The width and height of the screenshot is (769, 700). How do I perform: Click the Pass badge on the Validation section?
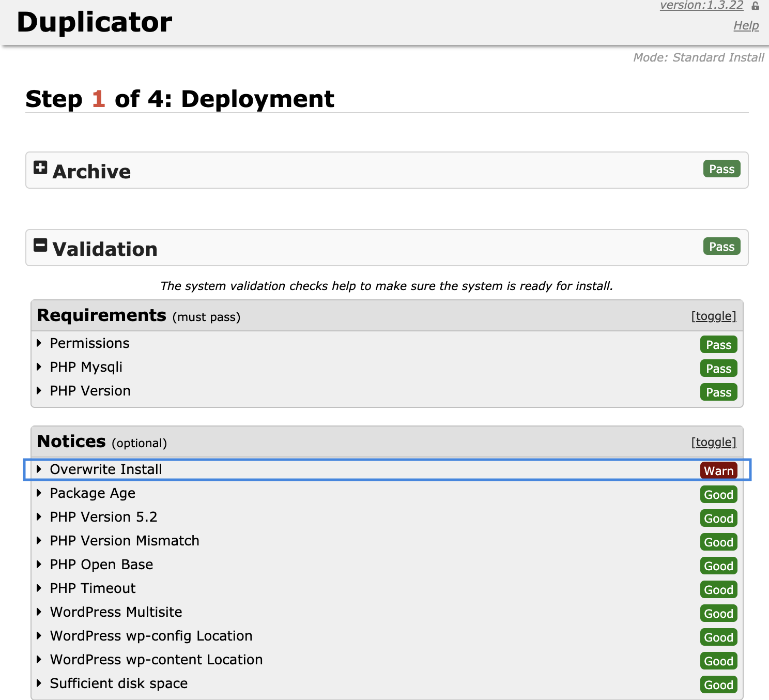click(721, 247)
